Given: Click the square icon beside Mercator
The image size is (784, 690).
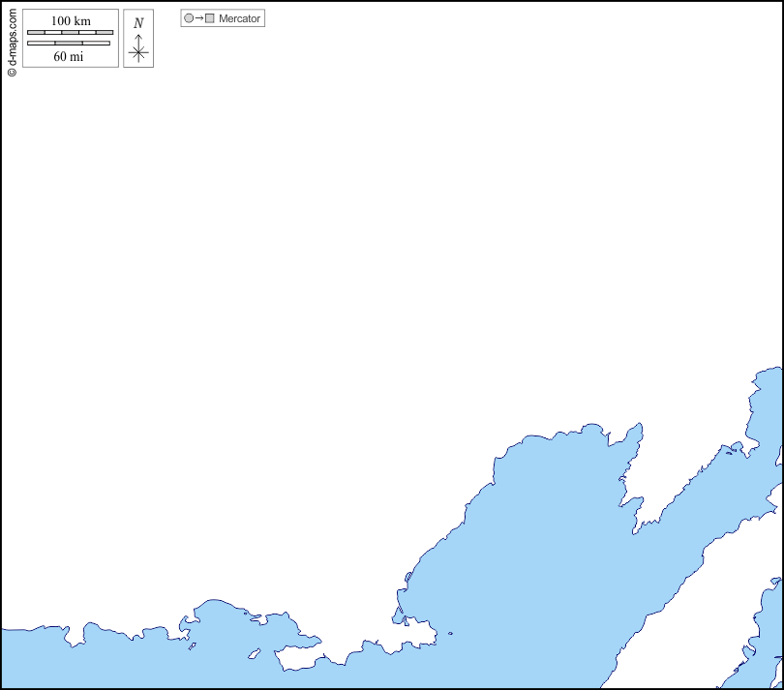Looking at the screenshot, I should click(x=209, y=18).
